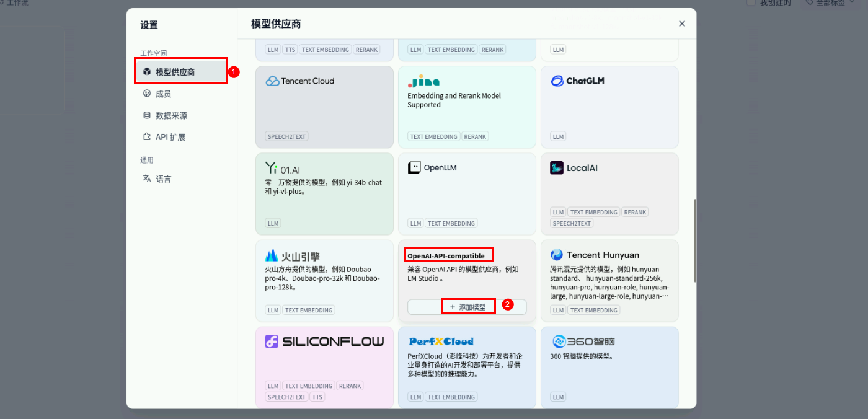Viewport: 868px width, 419px height.
Task: Click the OpenAI-API-compatible card title
Action: click(446, 256)
